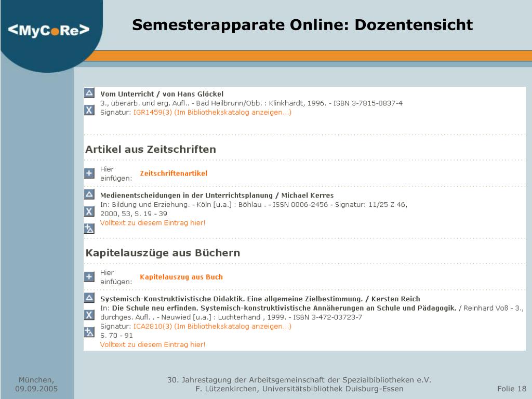Click the heading Artikel aus Zeitschriften
This screenshot has width=532, height=399.
coord(151,149)
